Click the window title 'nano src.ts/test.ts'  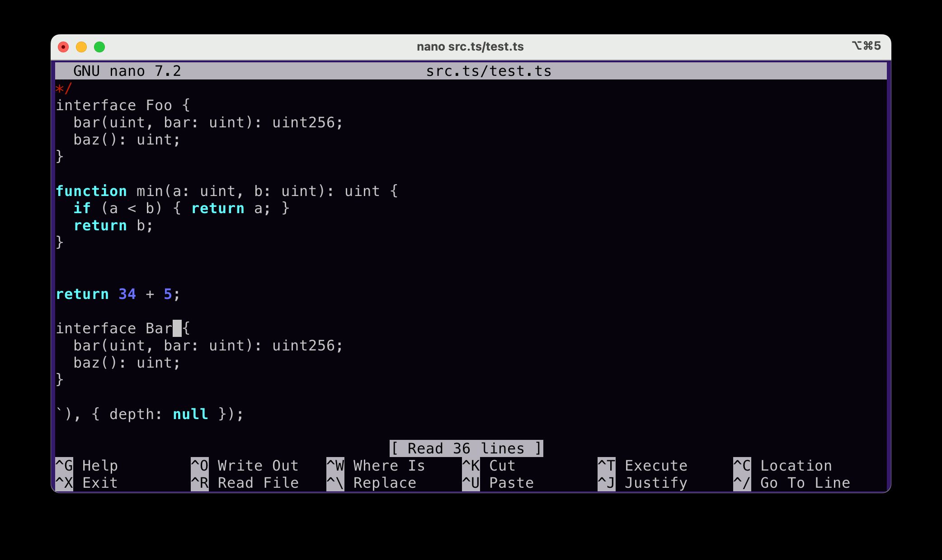click(x=470, y=47)
